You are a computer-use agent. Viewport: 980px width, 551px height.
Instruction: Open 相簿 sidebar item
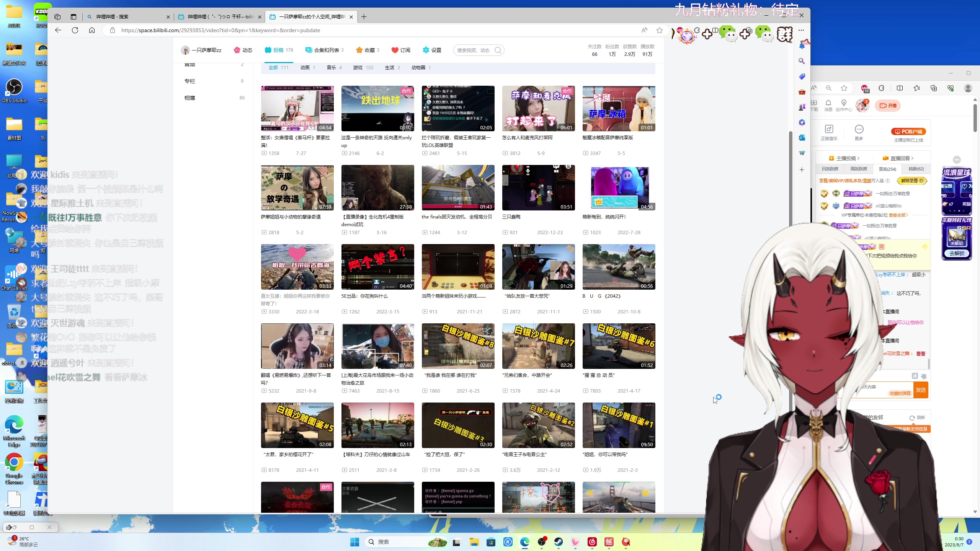pos(214,98)
